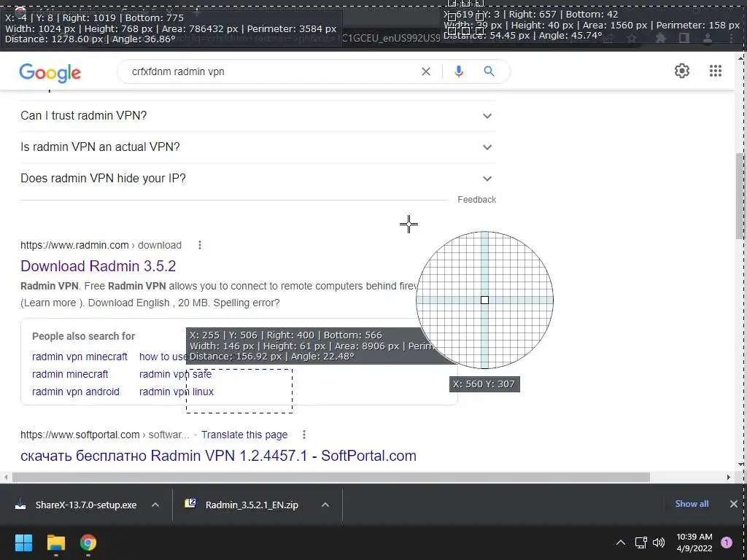This screenshot has width=747, height=560.
Task: Click the Radmin zip file icon
Action: pos(190,503)
